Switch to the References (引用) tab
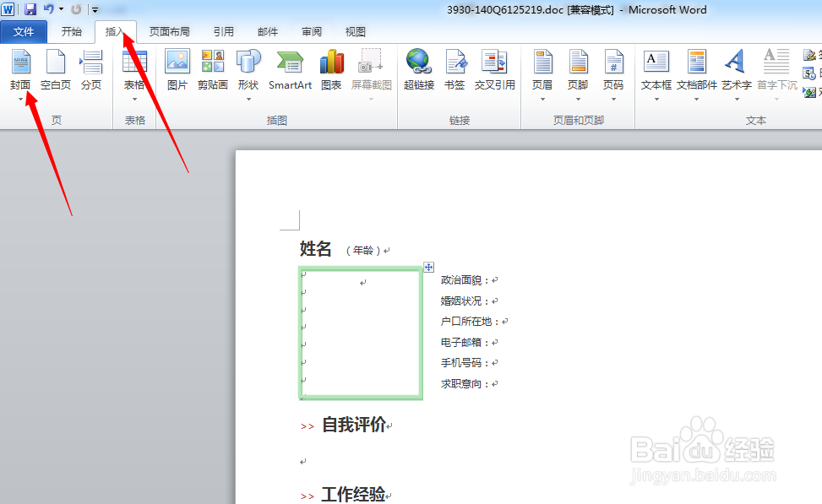 (x=224, y=32)
